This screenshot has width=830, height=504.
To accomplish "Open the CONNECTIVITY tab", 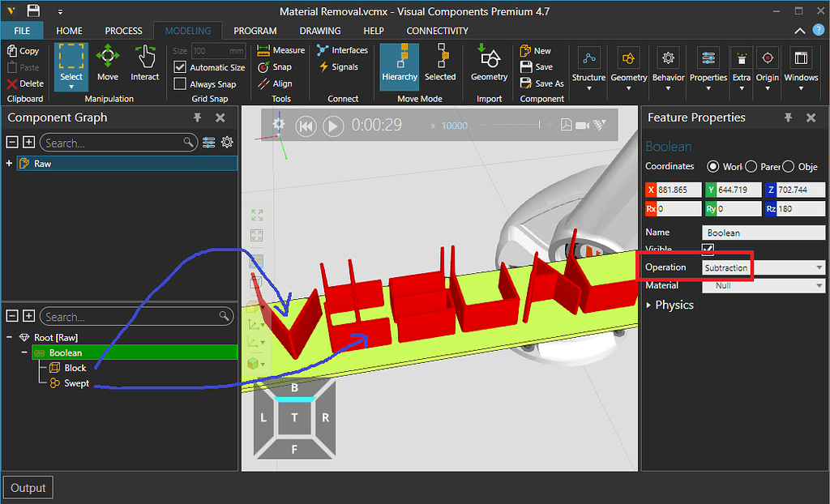I will (x=437, y=30).
